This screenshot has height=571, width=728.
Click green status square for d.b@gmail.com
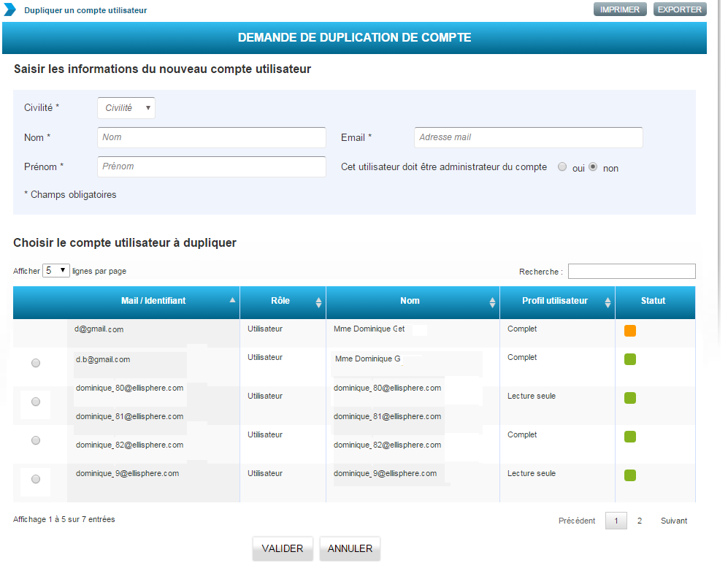(x=630, y=359)
